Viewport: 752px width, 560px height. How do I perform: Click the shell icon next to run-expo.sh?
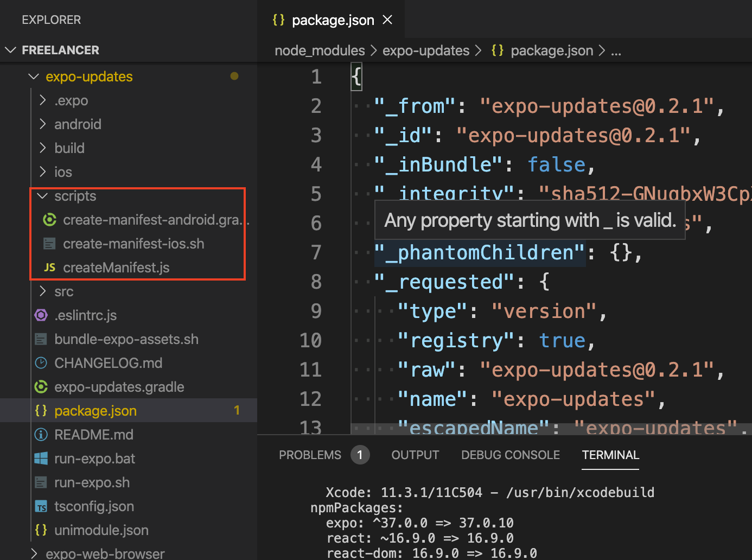tap(41, 482)
